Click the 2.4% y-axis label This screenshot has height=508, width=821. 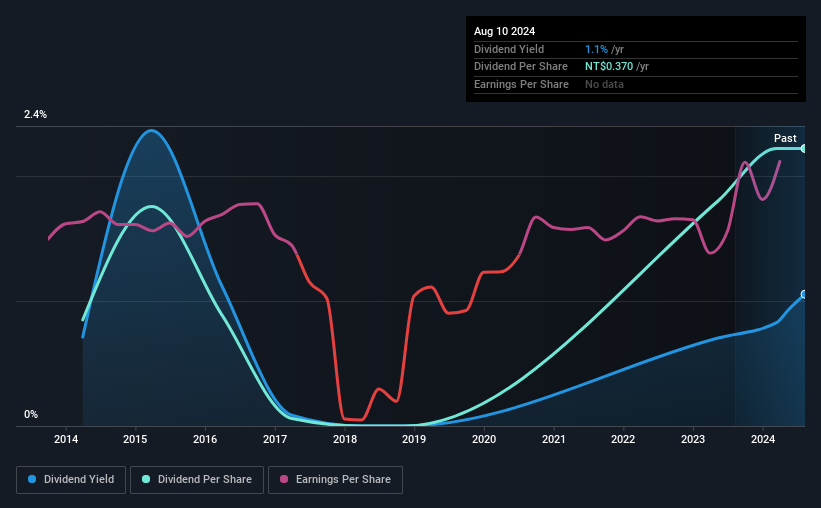[x=35, y=114]
